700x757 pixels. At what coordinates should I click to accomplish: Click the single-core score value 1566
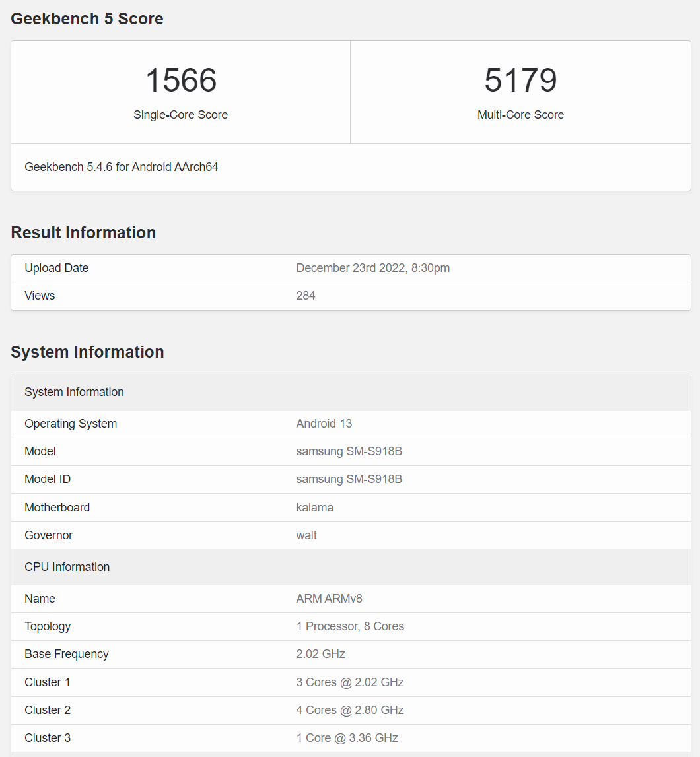click(180, 81)
